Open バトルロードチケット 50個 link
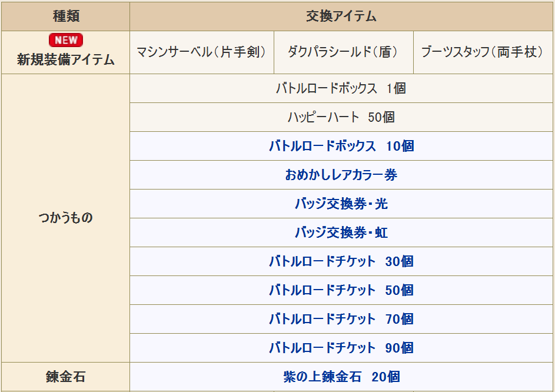The height and width of the screenshot is (392, 555). point(341,290)
